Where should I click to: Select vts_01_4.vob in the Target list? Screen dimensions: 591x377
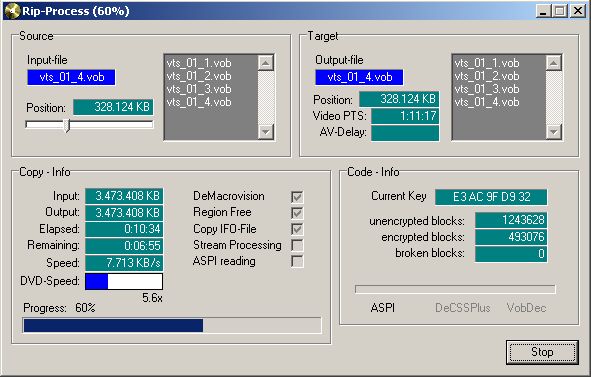(x=487, y=102)
